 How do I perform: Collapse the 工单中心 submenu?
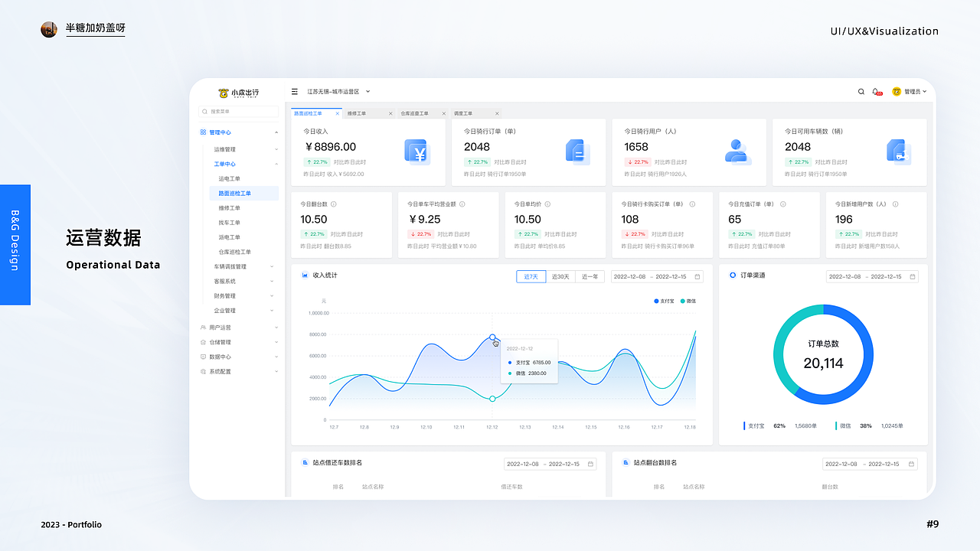(276, 164)
